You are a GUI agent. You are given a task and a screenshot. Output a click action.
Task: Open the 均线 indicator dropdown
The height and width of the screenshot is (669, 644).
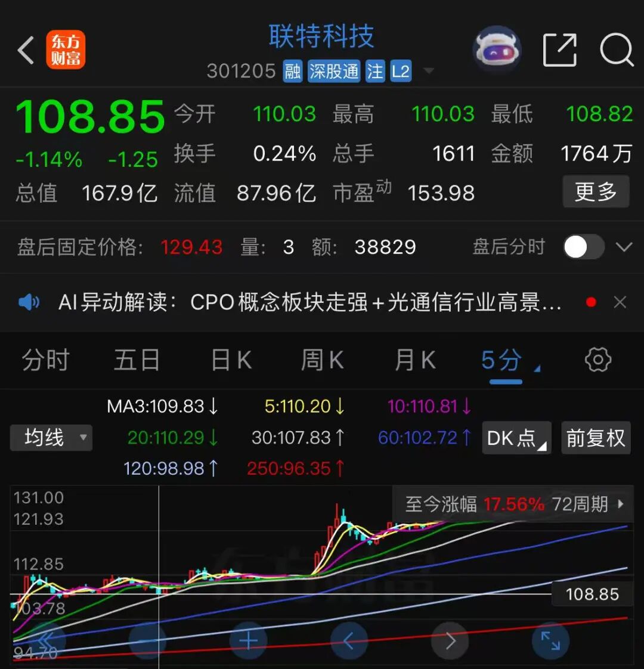(x=51, y=438)
